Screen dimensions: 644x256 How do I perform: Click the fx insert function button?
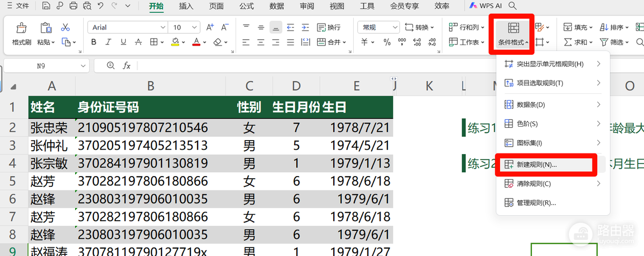pyautogui.click(x=127, y=65)
